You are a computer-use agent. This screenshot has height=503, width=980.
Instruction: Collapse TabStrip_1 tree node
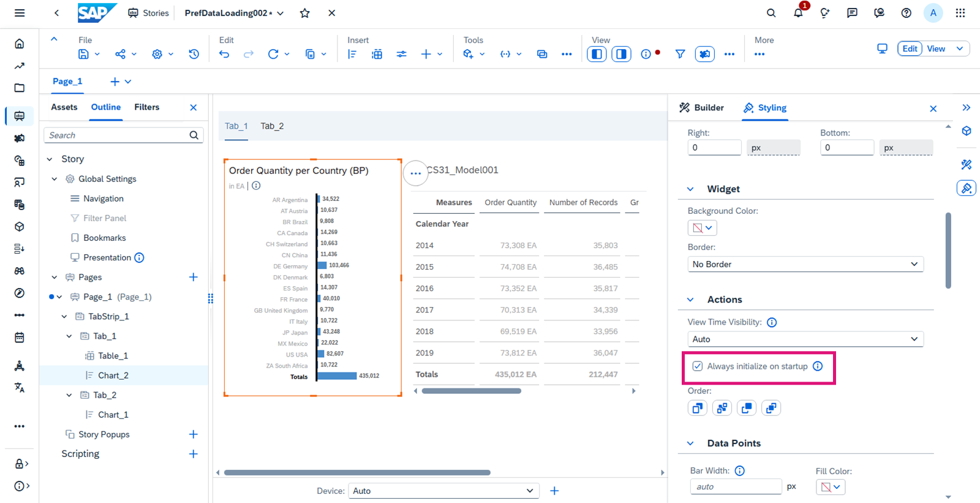point(64,317)
